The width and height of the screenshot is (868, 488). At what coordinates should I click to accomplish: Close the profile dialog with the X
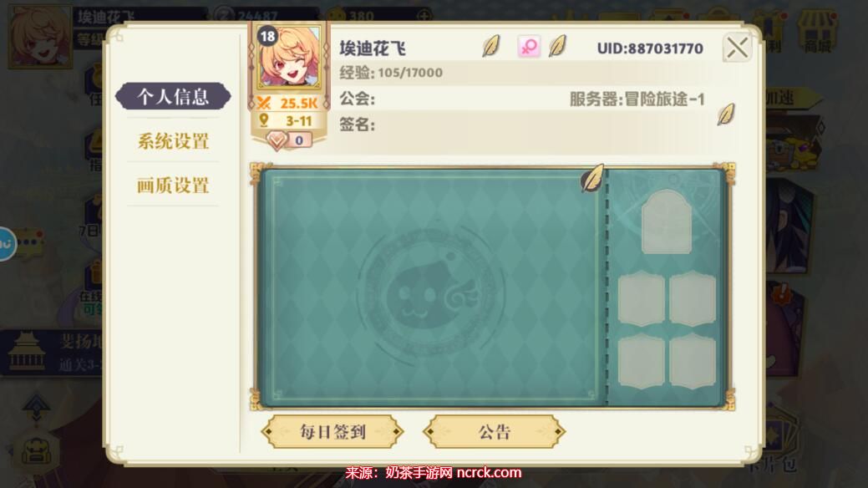click(737, 48)
